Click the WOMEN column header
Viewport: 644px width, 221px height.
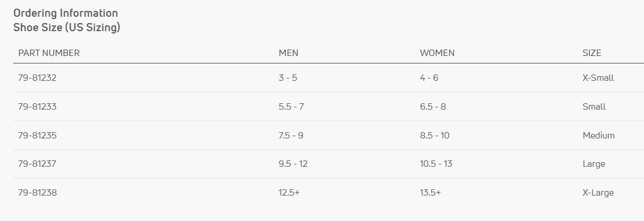click(437, 53)
